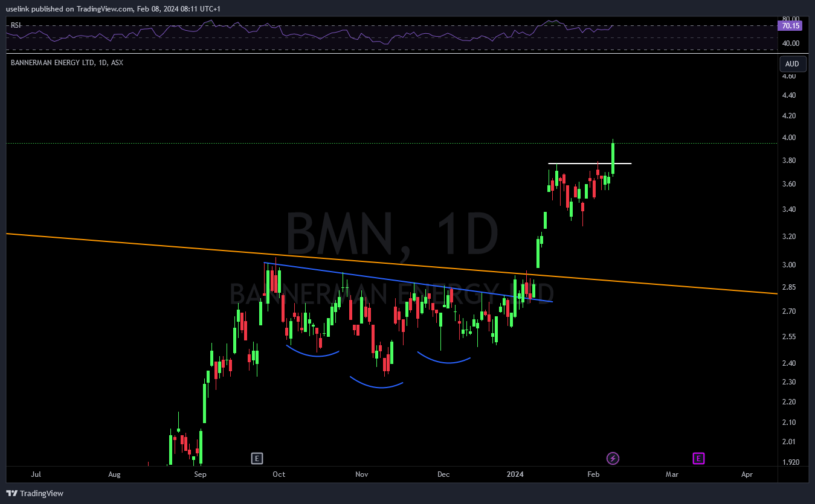Click the 4.20 price axis label
The image size is (815, 504).
click(x=789, y=116)
